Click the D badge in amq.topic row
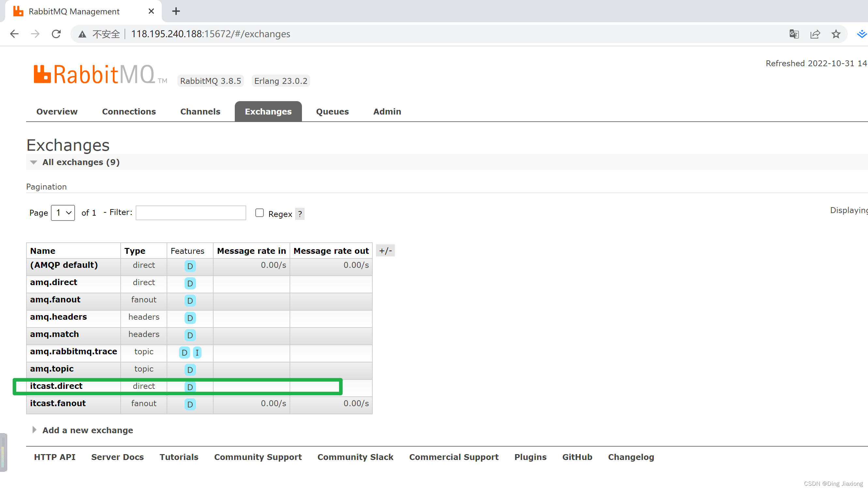 click(190, 370)
